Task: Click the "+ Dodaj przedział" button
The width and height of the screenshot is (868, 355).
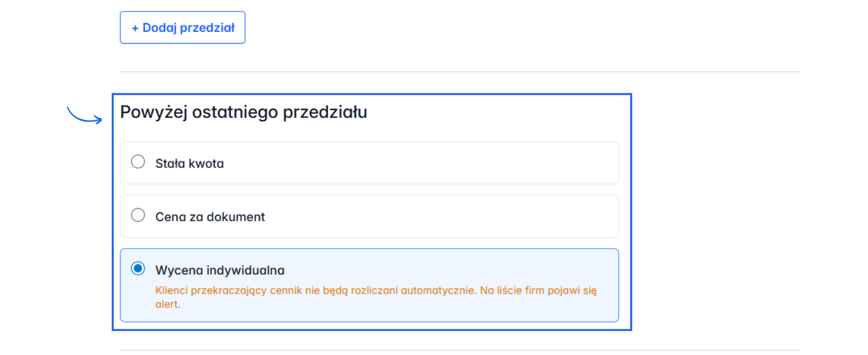Action: click(182, 27)
